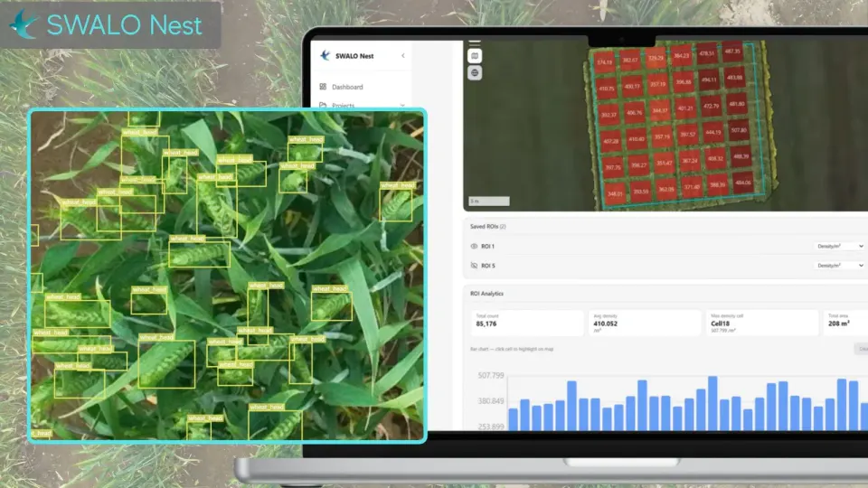Select grid cell 329.29 on the map
The height and width of the screenshot is (488, 868).
click(656, 58)
